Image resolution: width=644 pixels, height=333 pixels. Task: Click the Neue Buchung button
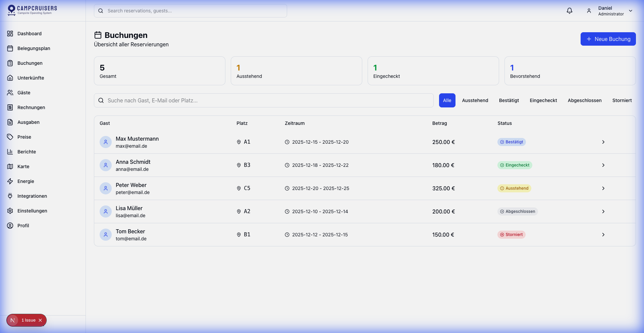tap(608, 39)
